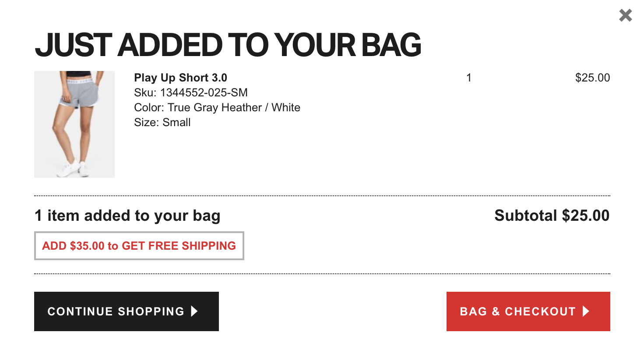Click the "1 item added to your bag" text
The height and width of the screenshot is (350, 644).
point(127,216)
